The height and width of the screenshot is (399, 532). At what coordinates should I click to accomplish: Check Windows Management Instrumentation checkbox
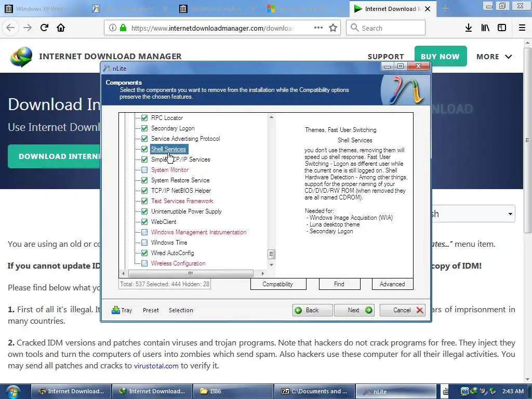click(144, 232)
